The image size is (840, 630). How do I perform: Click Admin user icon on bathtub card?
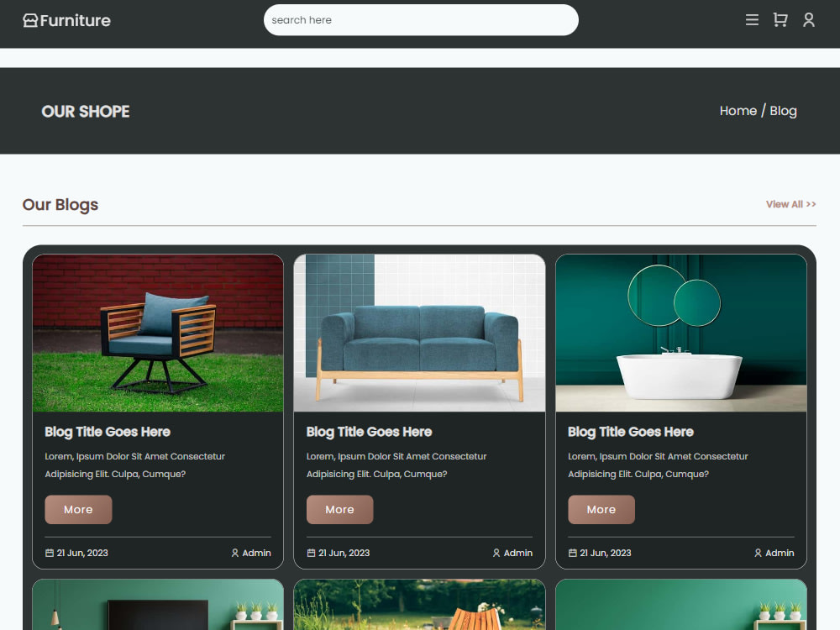[758, 553]
